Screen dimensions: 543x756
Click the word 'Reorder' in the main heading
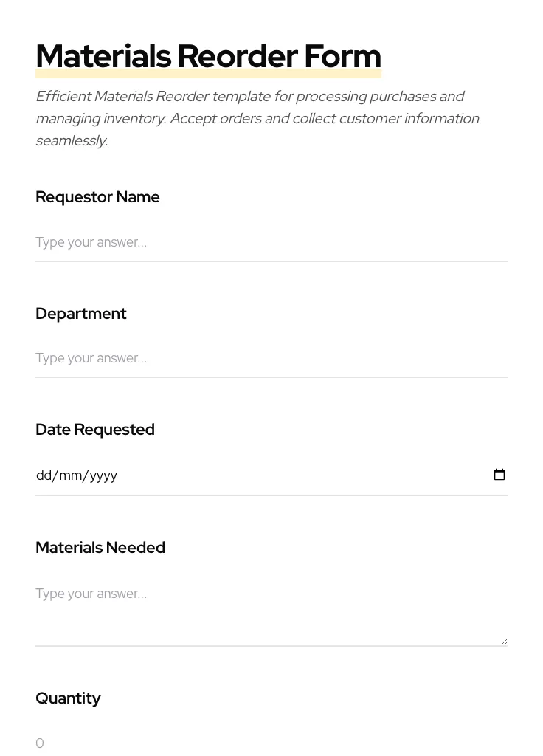(237, 57)
